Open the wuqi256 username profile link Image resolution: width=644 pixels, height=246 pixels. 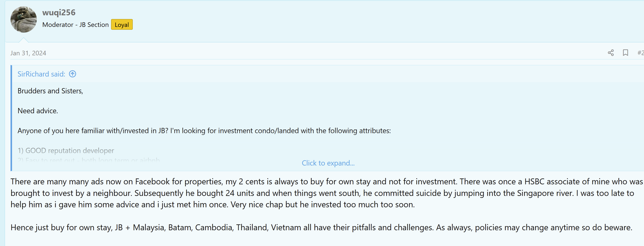(59, 12)
